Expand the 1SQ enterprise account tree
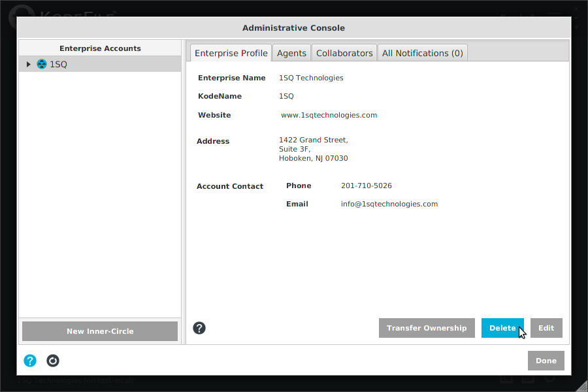The image size is (588, 392). [29, 65]
